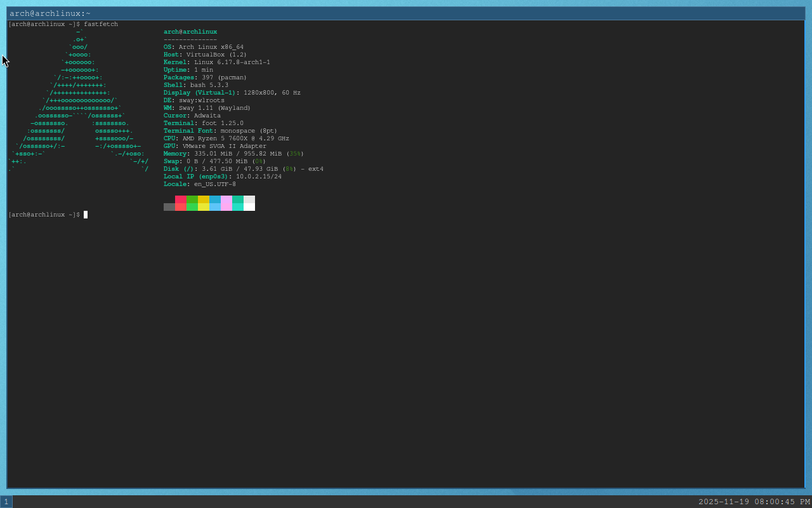The height and width of the screenshot is (508, 812).
Task: Click the 'Uptime: 1 min' line
Action: 188,70
